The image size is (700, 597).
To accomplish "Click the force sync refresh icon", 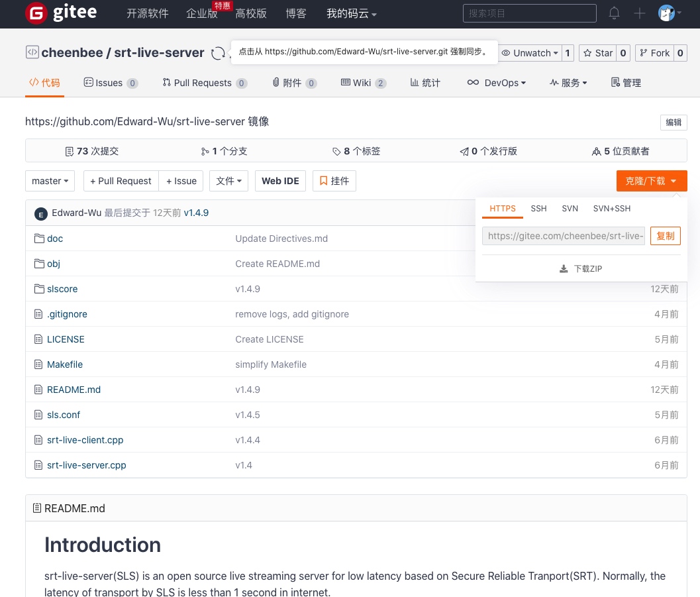I will pyautogui.click(x=218, y=53).
